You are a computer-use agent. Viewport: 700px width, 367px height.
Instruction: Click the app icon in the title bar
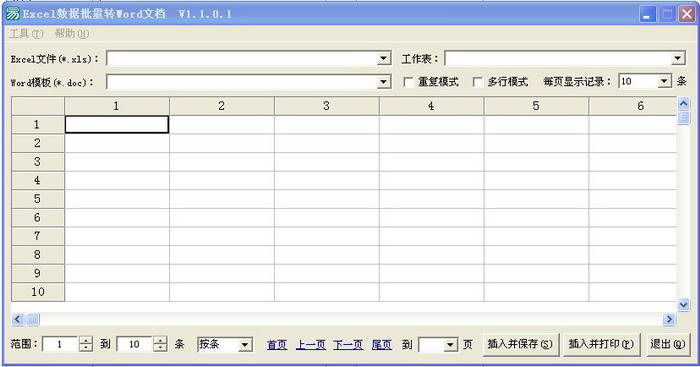coord(12,13)
